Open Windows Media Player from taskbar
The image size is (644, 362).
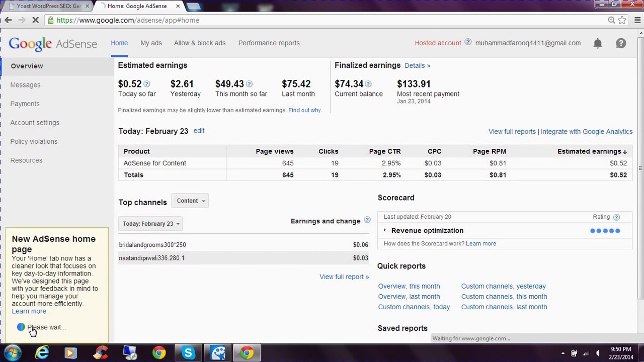70,353
